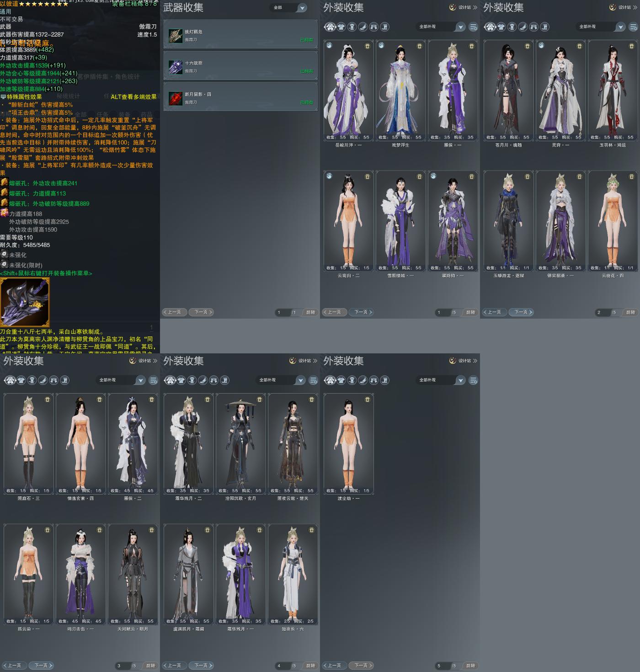640x672 pixels.
Task: Open the 全部 dropdown in 武器收集 panel
Action: point(290,8)
